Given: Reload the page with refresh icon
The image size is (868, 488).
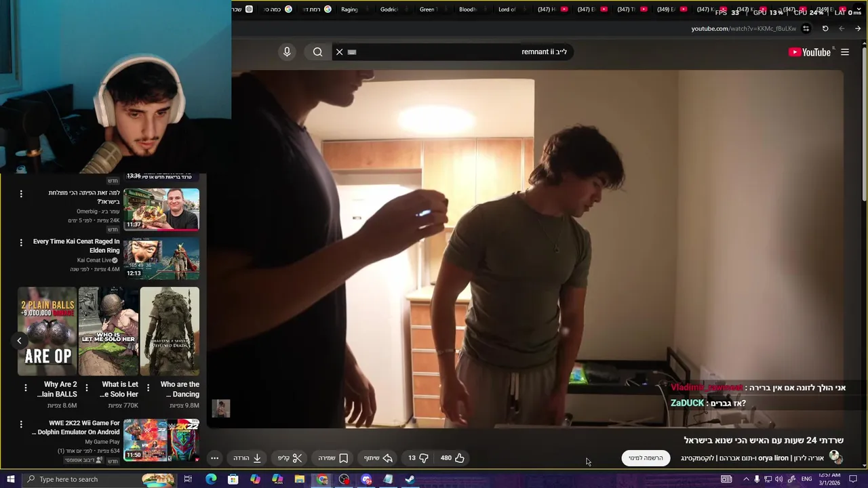Looking at the screenshot, I should click(x=825, y=28).
